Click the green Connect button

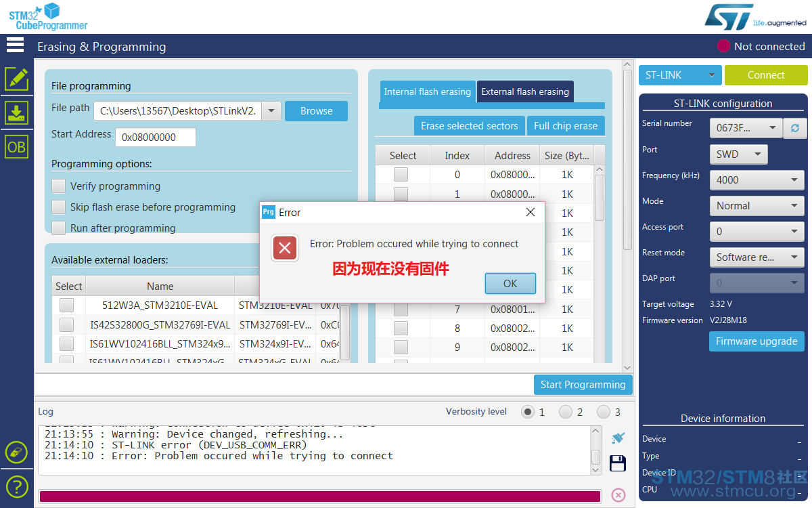pyautogui.click(x=766, y=75)
